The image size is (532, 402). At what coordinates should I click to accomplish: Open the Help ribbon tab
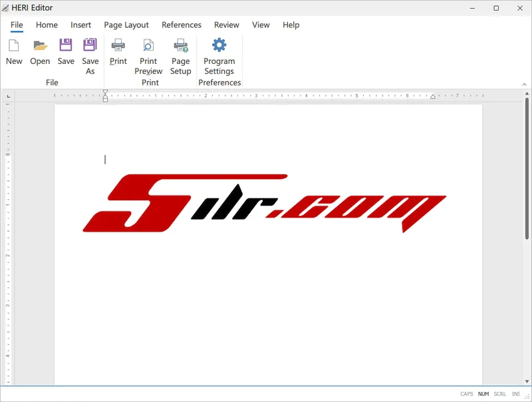click(x=291, y=25)
